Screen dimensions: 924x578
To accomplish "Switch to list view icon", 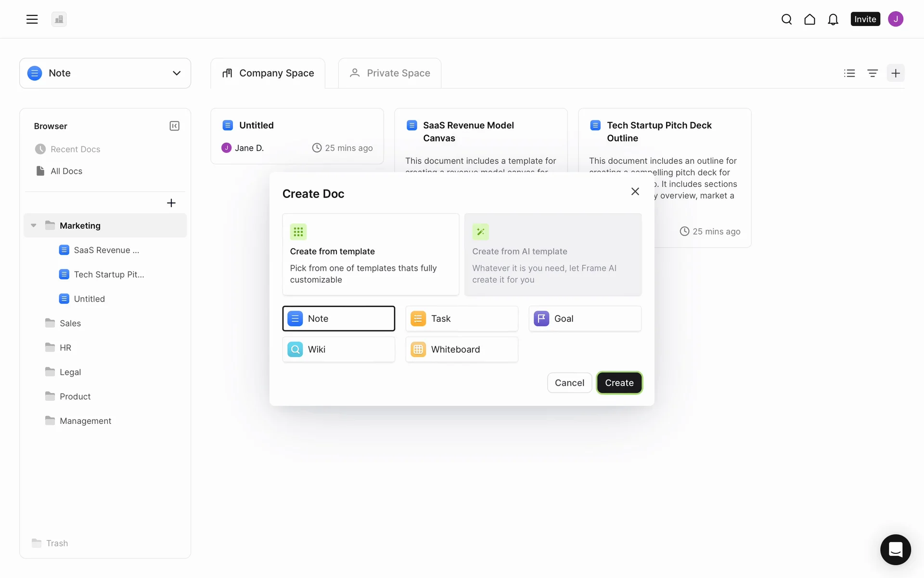I will [849, 73].
